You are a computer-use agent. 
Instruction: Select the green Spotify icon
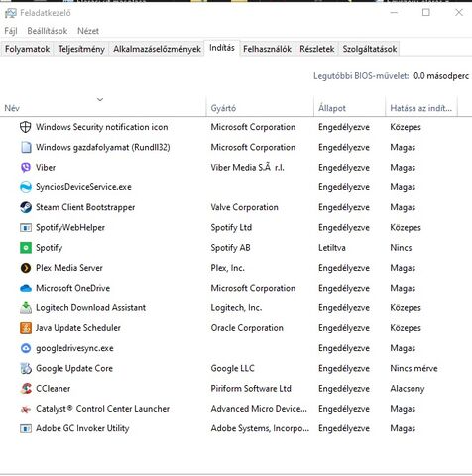coord(26,248)
